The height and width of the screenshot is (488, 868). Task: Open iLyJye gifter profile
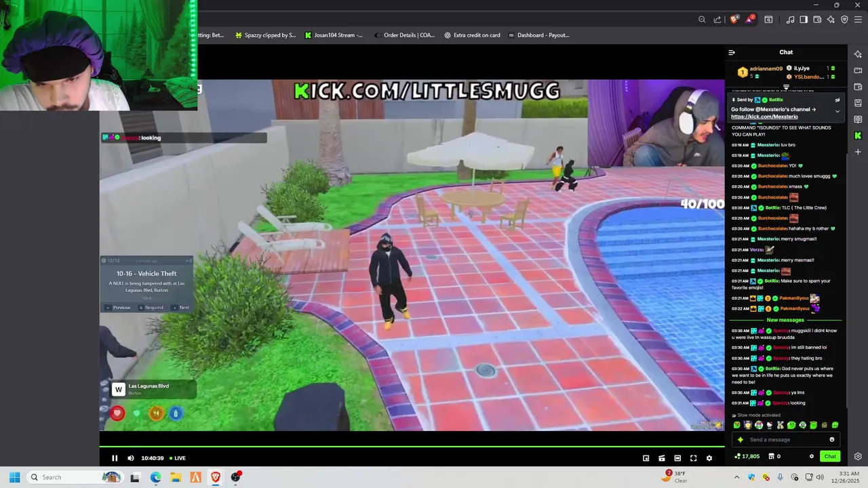(802, 68)
